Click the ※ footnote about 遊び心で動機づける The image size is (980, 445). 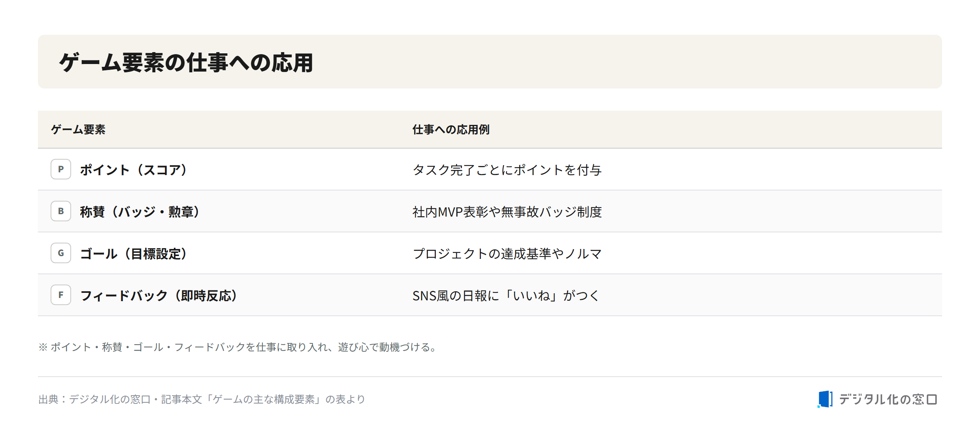[x=238, y=347]
